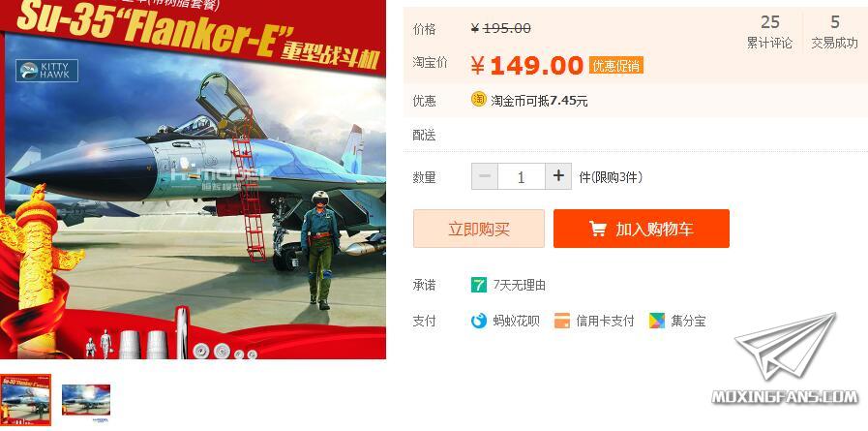868x431 pixels.
Task: Click the quantity input field showing 1
Action: click(x=521, y=176)
